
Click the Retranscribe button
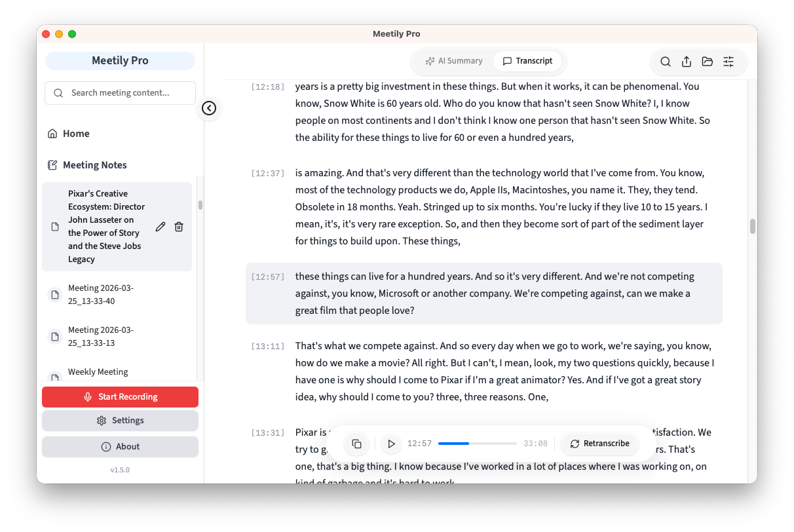(599, 444)
